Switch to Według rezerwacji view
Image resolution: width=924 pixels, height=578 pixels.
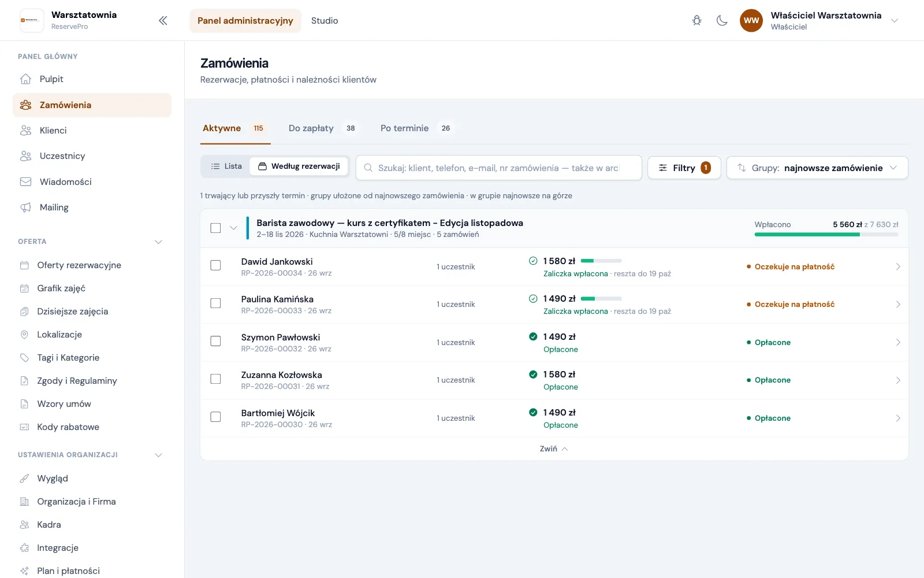(299, 166)
